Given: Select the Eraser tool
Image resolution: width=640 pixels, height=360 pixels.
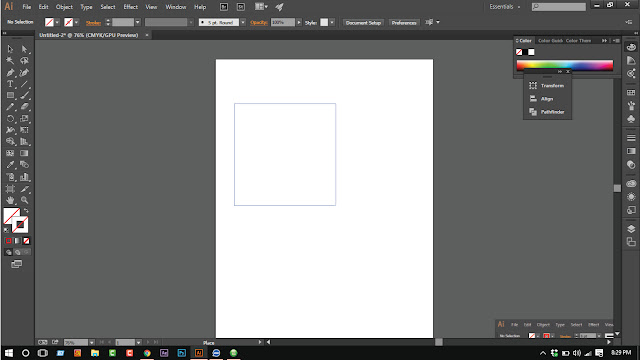Looking at the screenshot, I should click(x=24, y=107).
